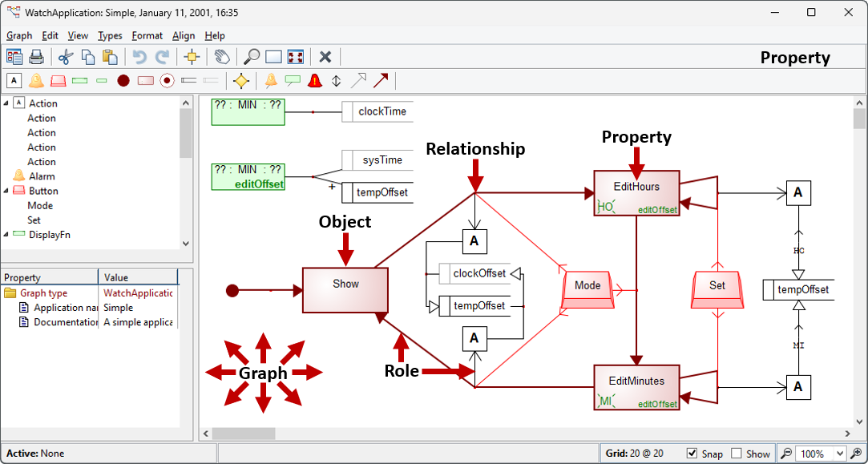Disable the Snap grid checkbox
Image resolution: width=868 pixels, height=464 pixels.
coord(692,454)
